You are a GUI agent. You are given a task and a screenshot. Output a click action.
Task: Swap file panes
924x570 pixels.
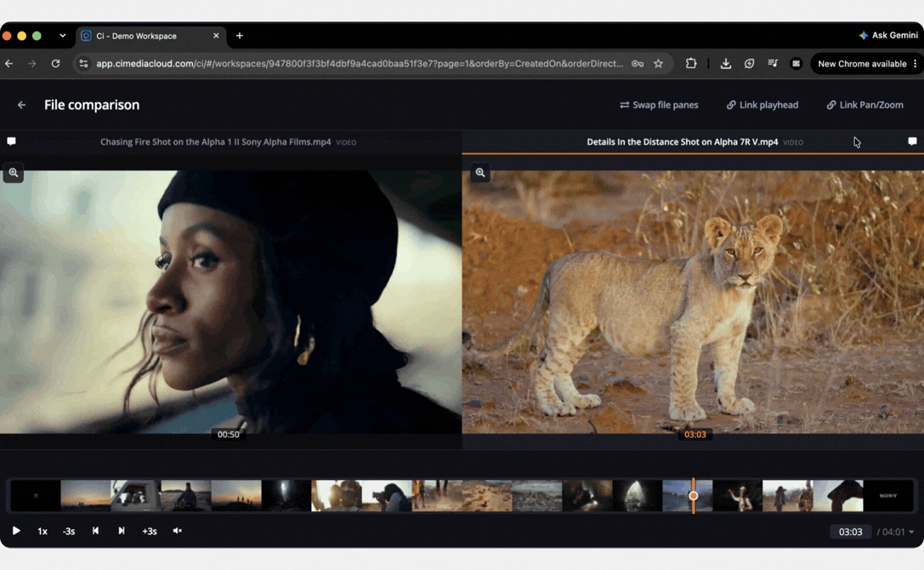[x=659, y=105]
